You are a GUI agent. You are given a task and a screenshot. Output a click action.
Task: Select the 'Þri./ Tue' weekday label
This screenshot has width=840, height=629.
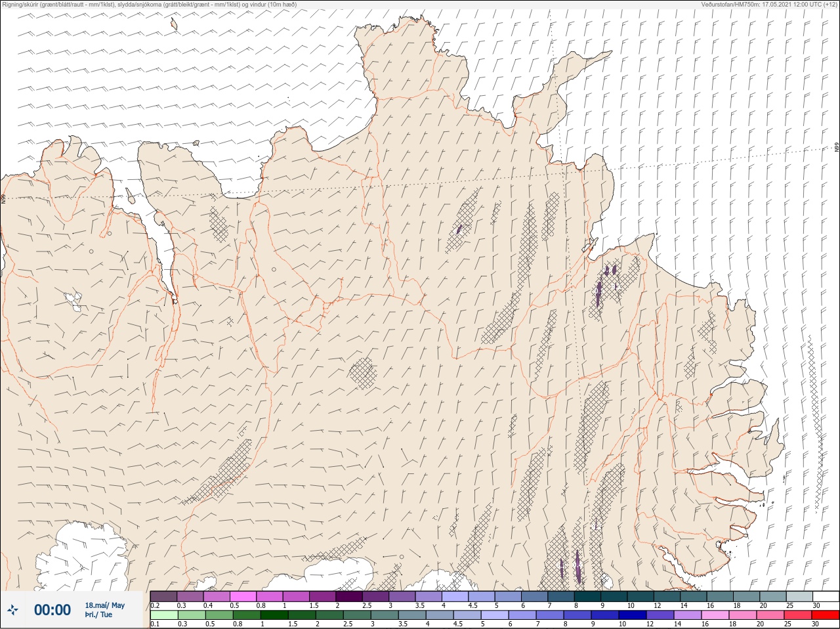98,615
